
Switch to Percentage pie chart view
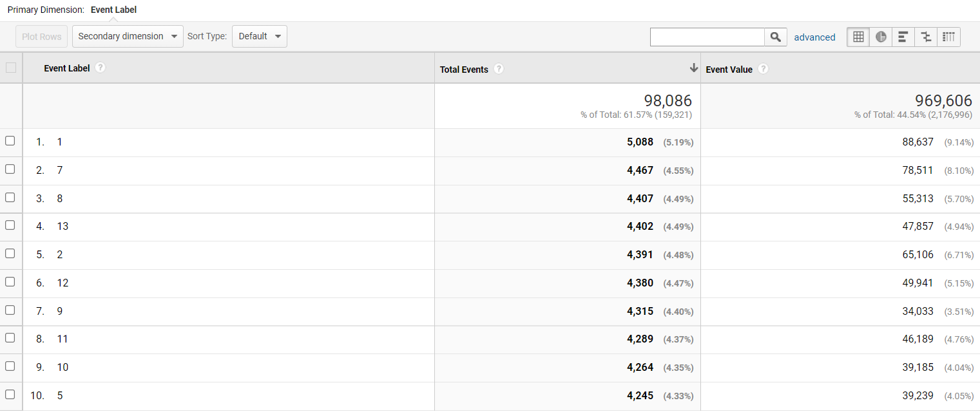[881, 37]
